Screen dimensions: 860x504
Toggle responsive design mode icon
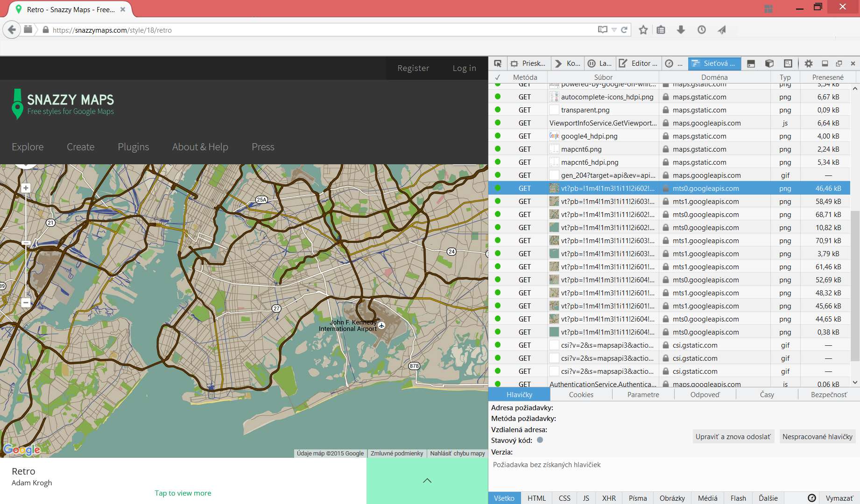pos(788,63)
